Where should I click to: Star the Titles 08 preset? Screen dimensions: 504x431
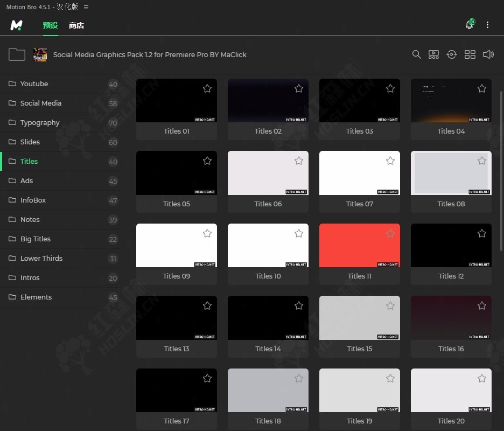pos(482,161)
